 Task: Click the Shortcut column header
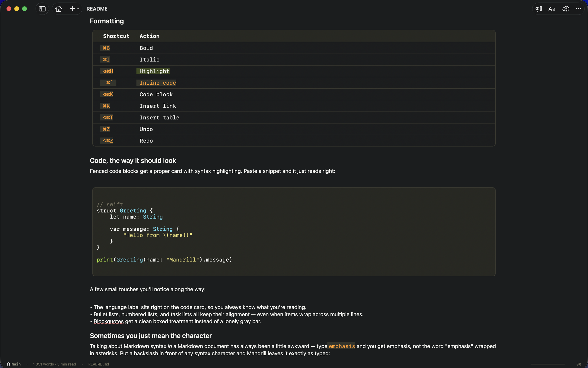[116, 36]
